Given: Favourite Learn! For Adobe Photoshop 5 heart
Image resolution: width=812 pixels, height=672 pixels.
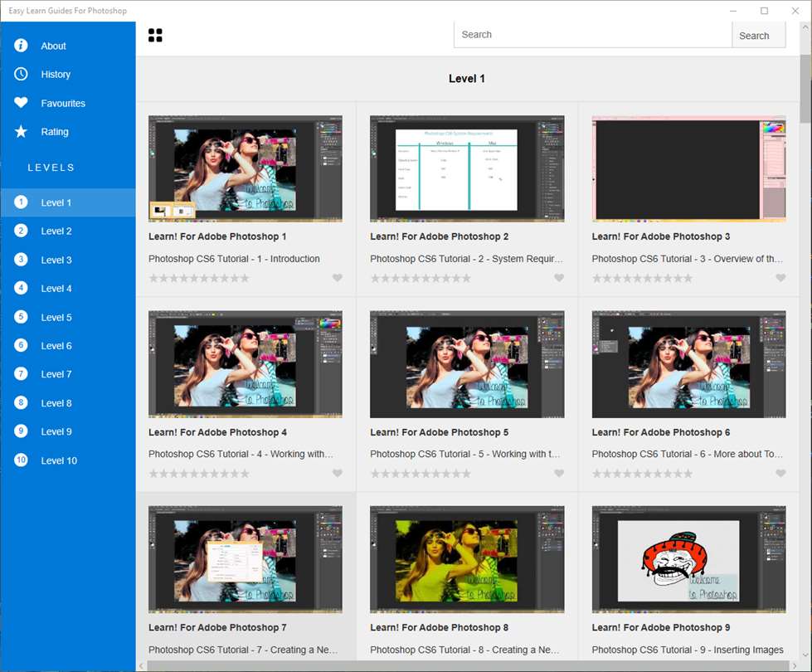Looking at the screenshot, I should [x=559, y=473].
